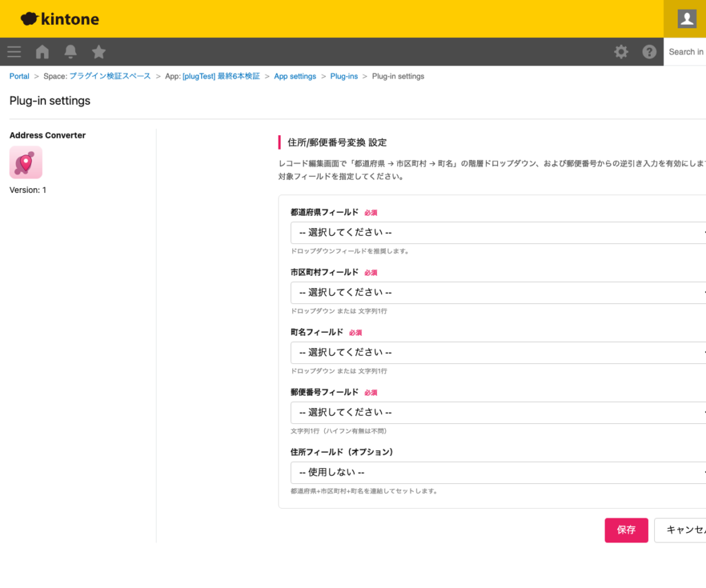Click the Address Converter plugin icon
This screenshot has width=706, height=588.
26,163
